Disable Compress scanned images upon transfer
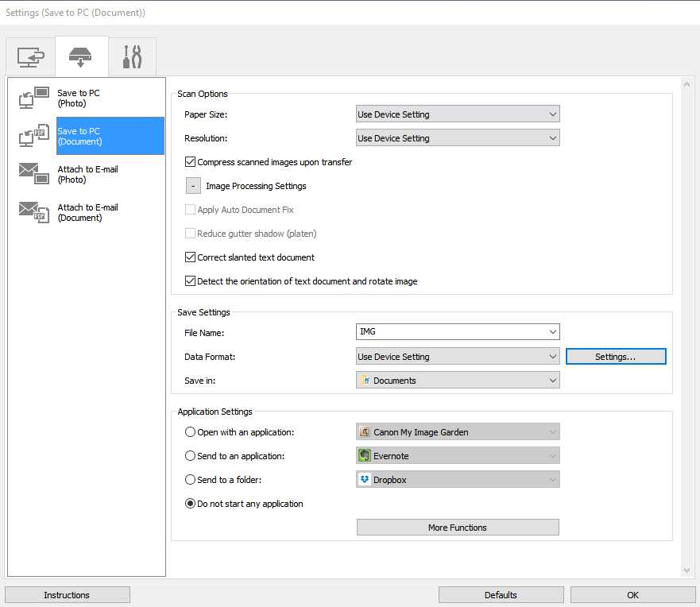700x607 pixels. click(189, 160)
